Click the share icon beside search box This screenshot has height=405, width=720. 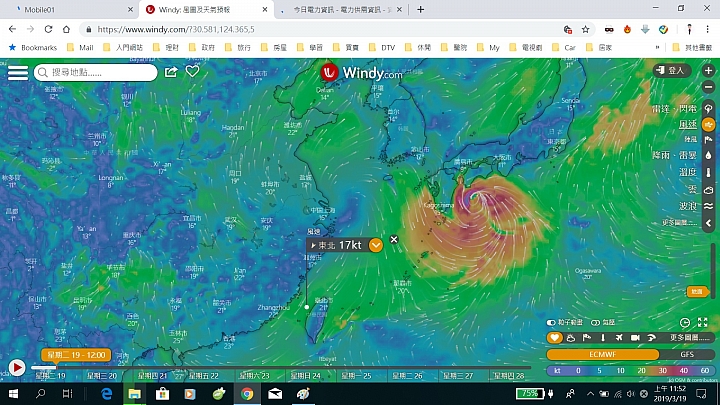171,72
